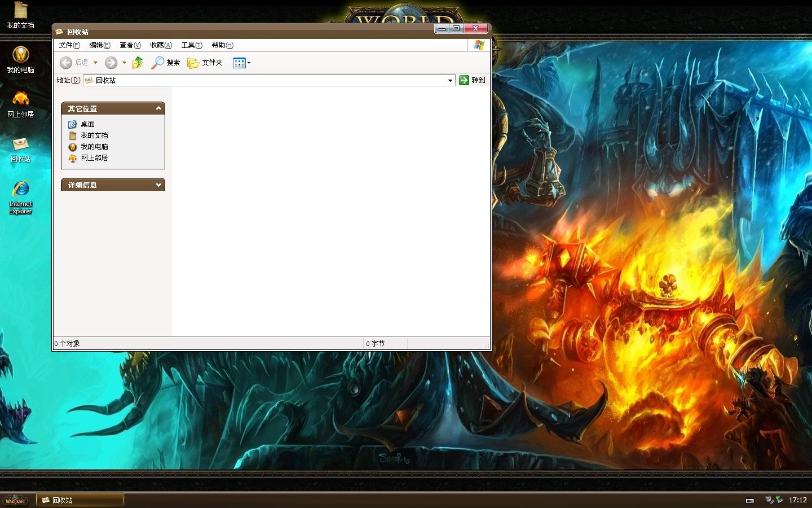Open the Warcraft-themed Start button
The height and width of the screenshot is (508, 812).
[x=16, y=500]
